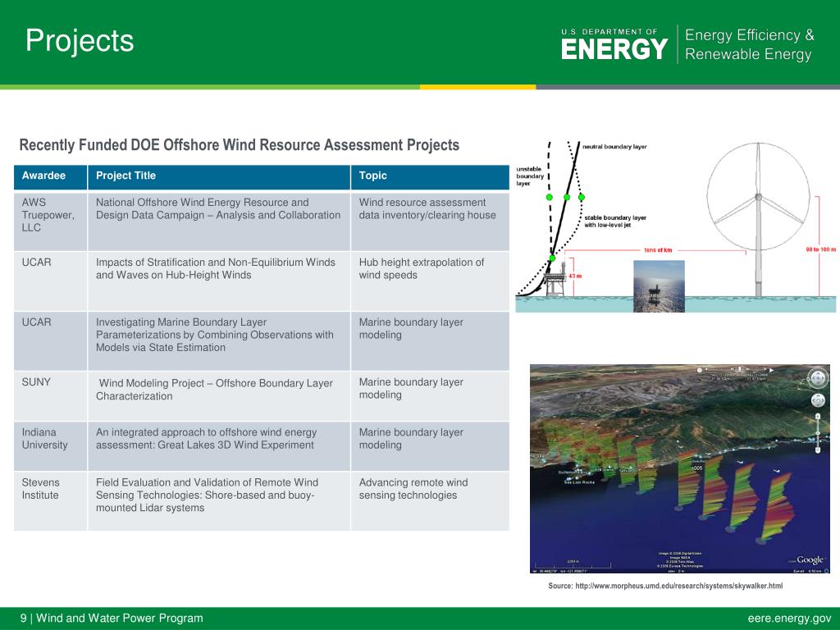Select 'Great Lakes 3D Wind Experiment' title cell
The width and height of the screenshot is (840, 630).
[219, 446]
